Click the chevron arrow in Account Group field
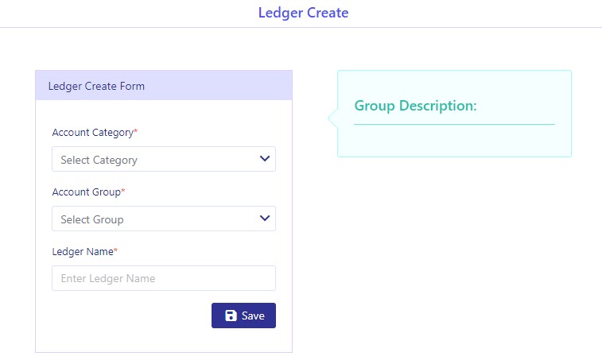 [265, 219]
